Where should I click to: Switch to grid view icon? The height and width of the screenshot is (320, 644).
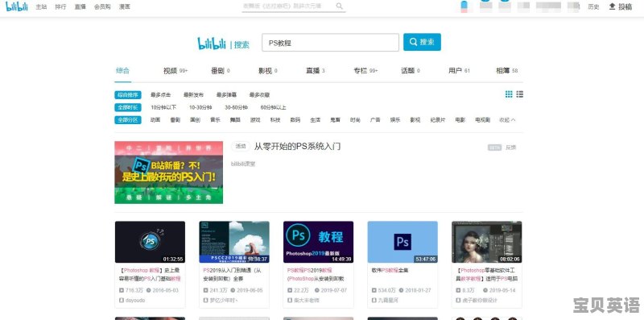pyautogui.click(x=509, y=94)
